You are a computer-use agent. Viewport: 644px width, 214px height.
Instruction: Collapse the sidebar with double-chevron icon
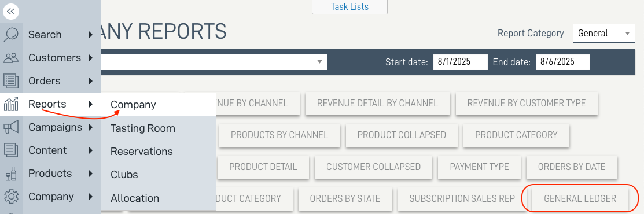(x=11, y=12)
